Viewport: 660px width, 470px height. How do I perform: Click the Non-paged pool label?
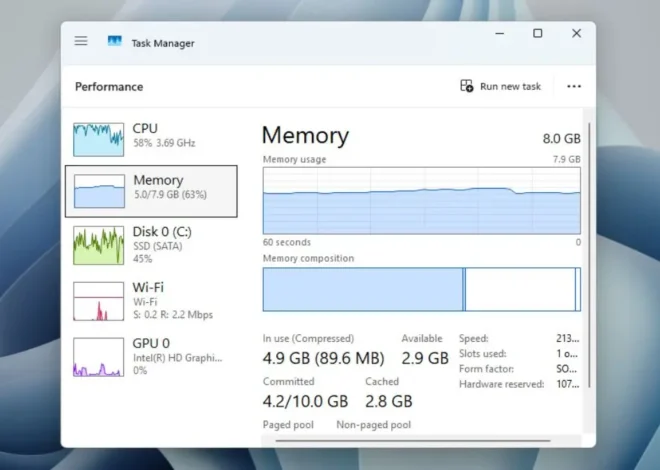(x=373, y=425)
